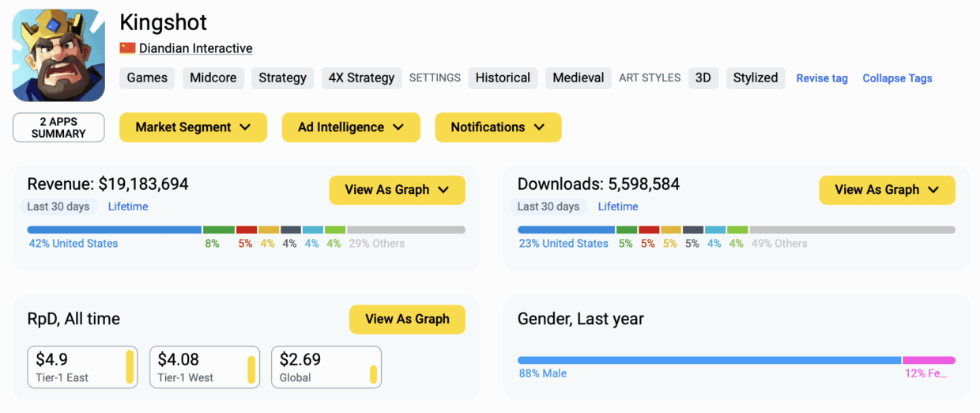The width and height of the screenshot is (980, 413).
Task: Click the pink Female gender bar segment
Action: [x=929, y=360]
